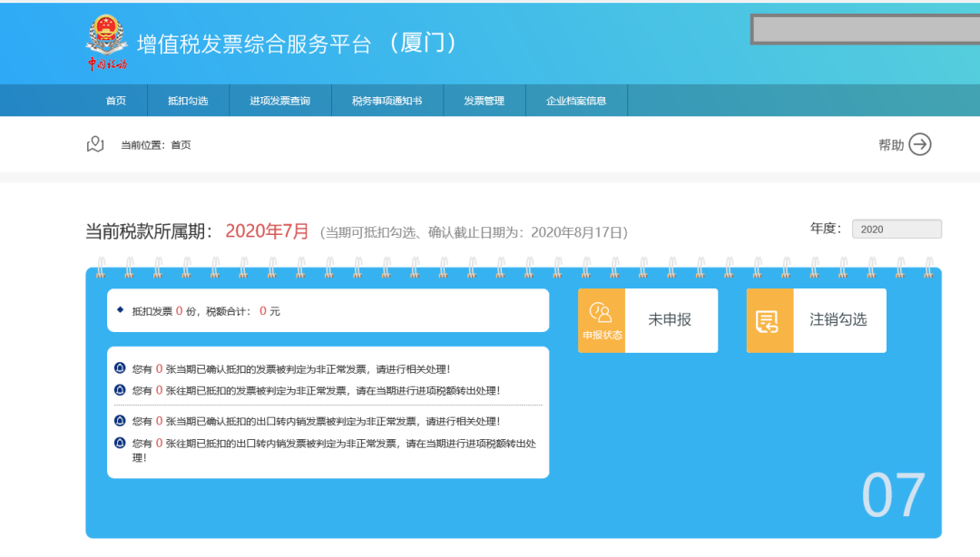980x557 pixels.
Task: Open the 抵扣勾选 menu
Action: point(188,101)
